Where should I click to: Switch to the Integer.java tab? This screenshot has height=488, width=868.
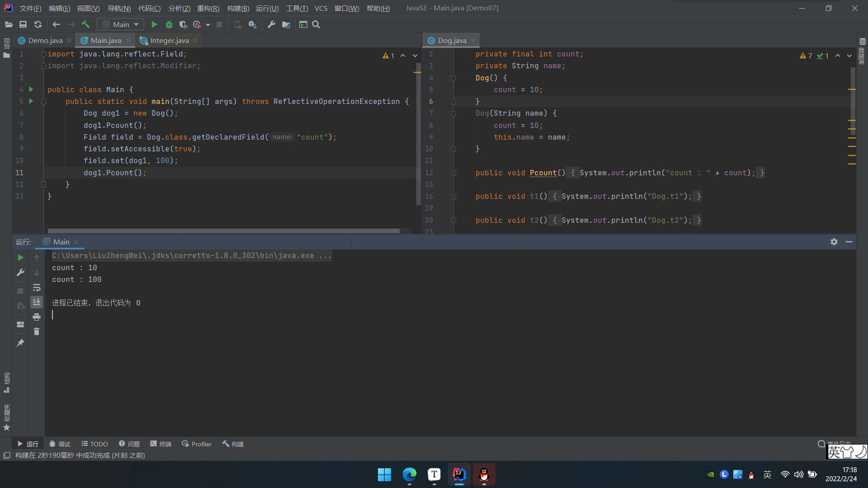[170, 40]
